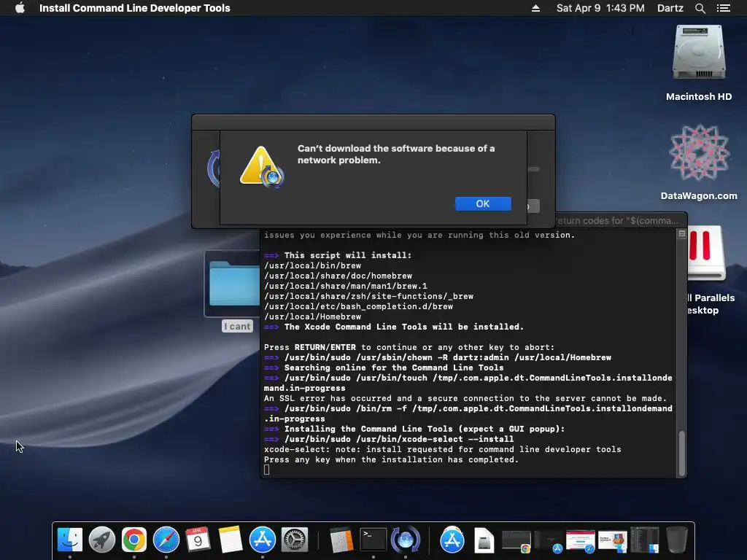
Task: Click '/usr/bin/sudo /usr/bin/xcode-select --install' line
Action: pos(399,439)
